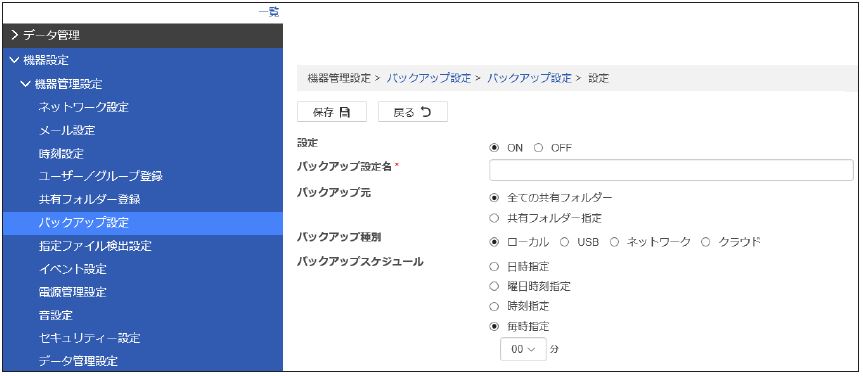Image resolution: width=863 pixels, height=376 pixels.
Task: Click the 一覧 link at top
Action: point(269,12)
